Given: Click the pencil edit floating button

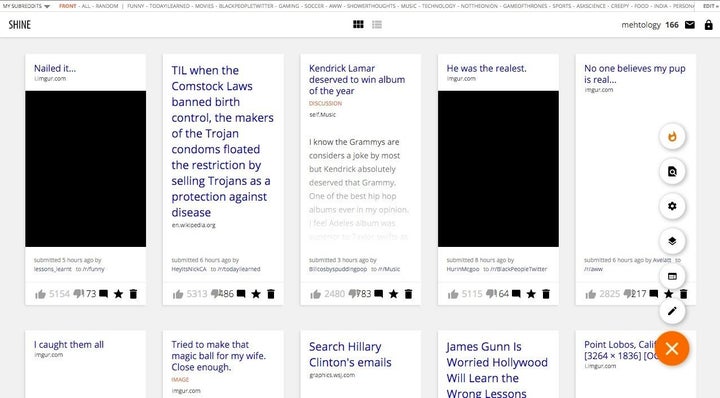Looking at the screenshot, I should point(672,311).
